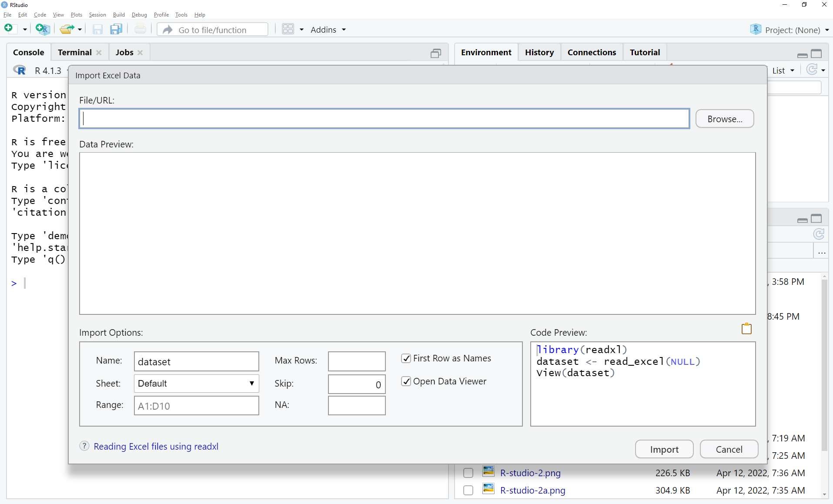Toggle Open Data Viewer checkbox
This screenshot has width=833, height=504.
click(x=406, y=381)
